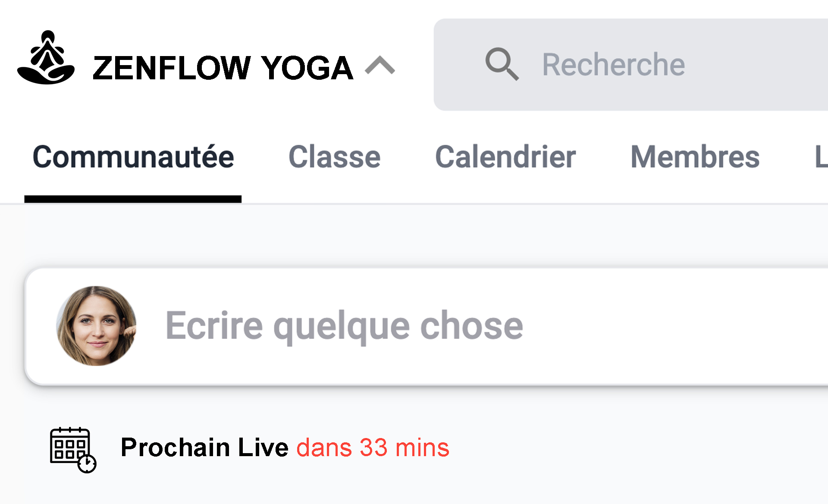
Task: Select the Communautée tab
Action: pyautogui.click(x=133, y=157)
